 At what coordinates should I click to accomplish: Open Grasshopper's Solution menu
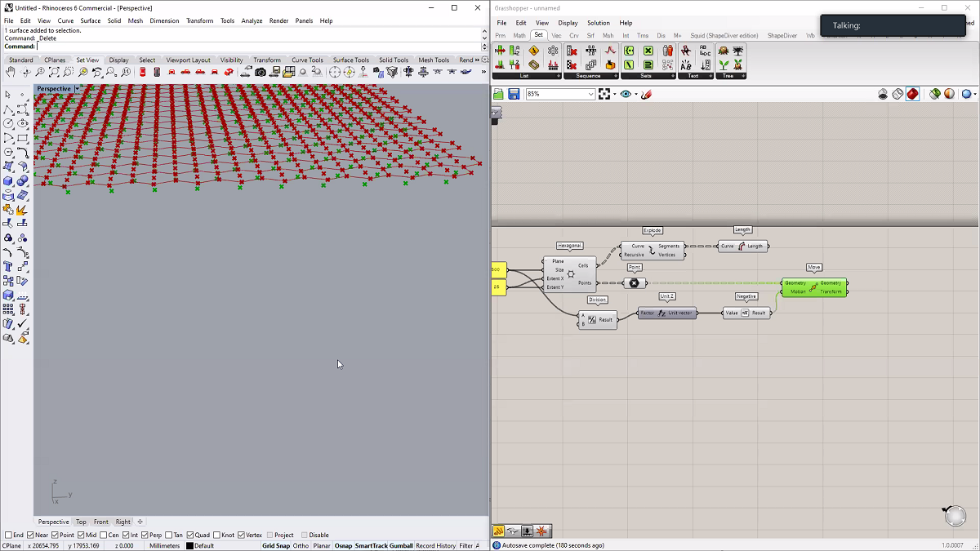click(600, 22)
